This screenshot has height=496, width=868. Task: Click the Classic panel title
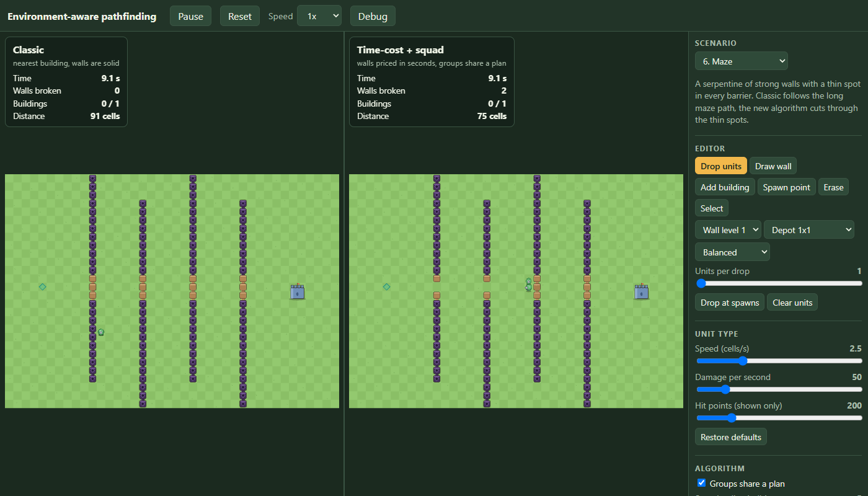(29, 50)
